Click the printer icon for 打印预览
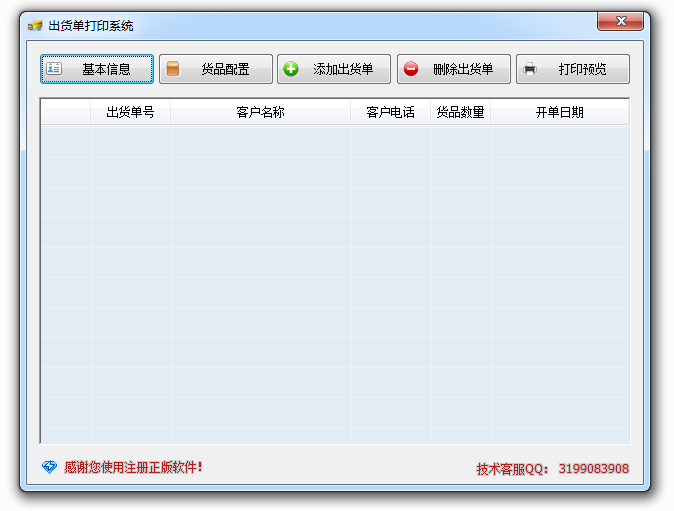Image resolution: width=674 pixels, height=511 pixels. 530,69
